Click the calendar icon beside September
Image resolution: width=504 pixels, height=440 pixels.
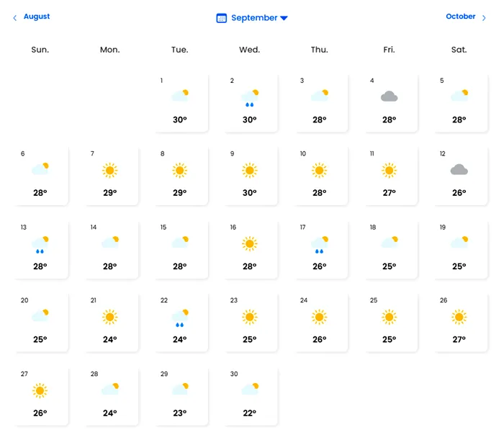pyautogui.click(x=222, y=18)
